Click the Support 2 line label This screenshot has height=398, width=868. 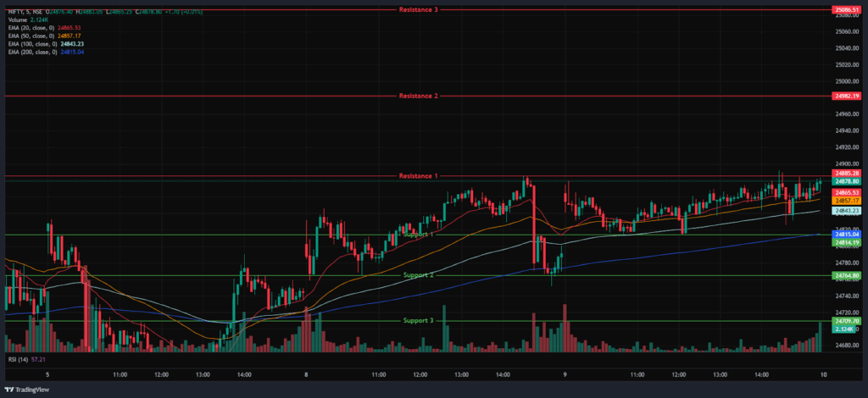pos(418,275)
